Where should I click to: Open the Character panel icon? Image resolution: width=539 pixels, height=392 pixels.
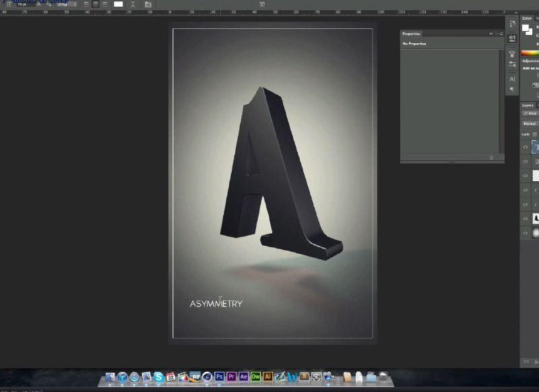click(512, 79)
